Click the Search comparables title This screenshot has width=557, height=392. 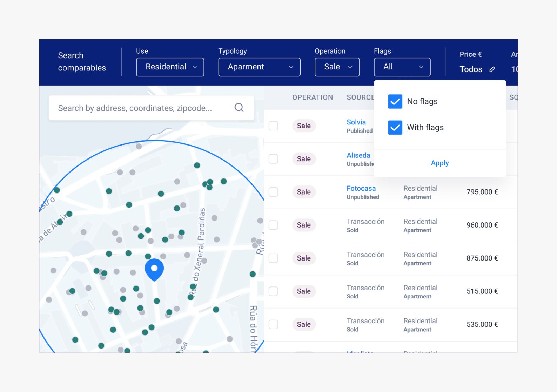(82, 62)
